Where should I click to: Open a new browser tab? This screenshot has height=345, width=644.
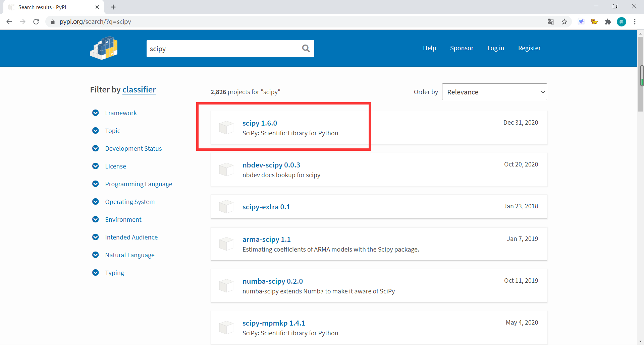pyautogui.click(x=113, y=7)
